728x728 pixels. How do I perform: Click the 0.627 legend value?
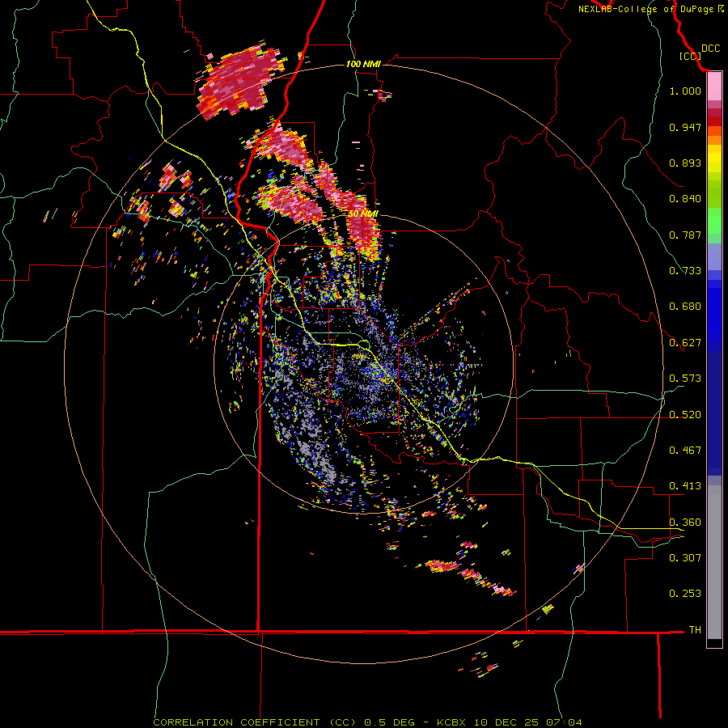point(685,343)
